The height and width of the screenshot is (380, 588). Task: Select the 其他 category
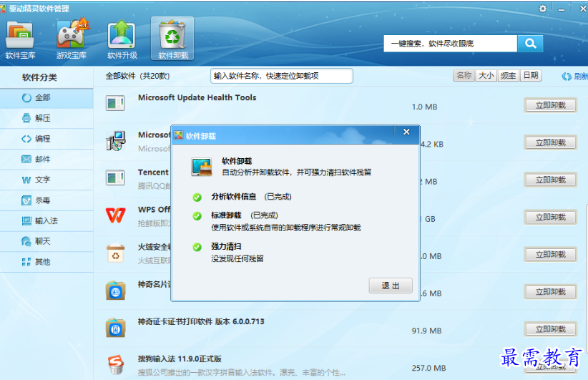point(46,262)
